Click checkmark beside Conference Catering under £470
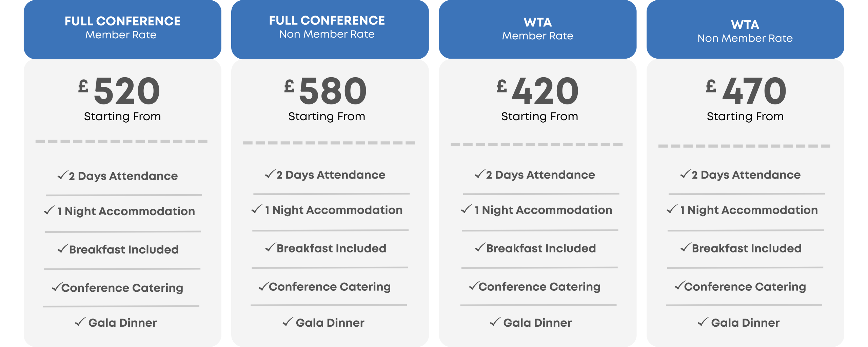Viewport: 868px width, 347px height. click(x=679, y=285)
